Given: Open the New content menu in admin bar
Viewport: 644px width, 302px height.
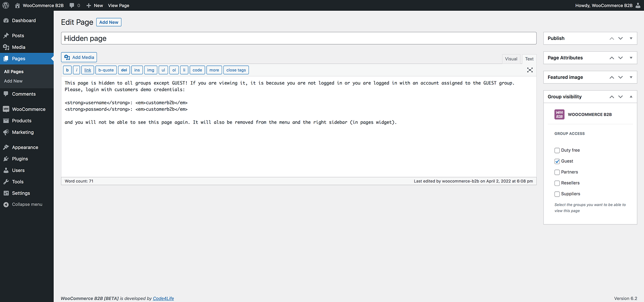Looking at the screenshot, I should pos(95,5).
